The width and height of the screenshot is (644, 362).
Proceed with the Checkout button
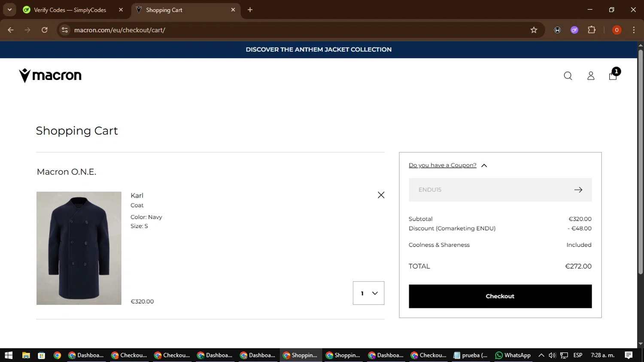(x=500, y=296)
